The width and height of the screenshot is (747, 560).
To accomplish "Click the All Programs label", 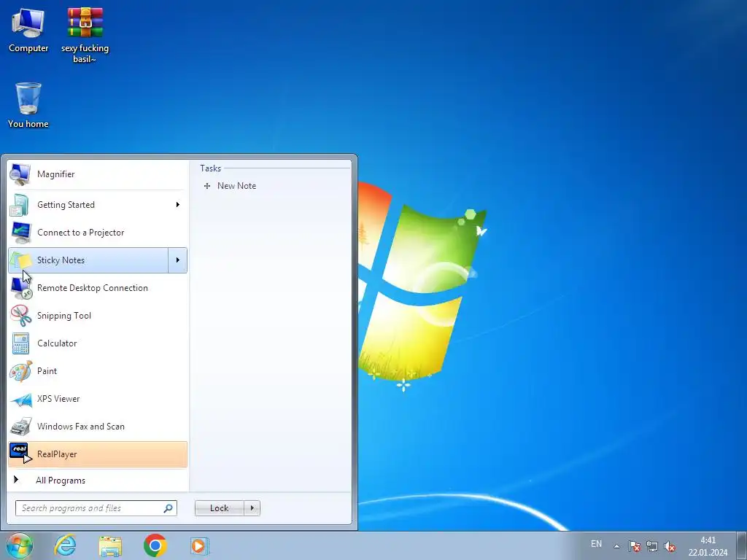I will (x=61, y=481).
